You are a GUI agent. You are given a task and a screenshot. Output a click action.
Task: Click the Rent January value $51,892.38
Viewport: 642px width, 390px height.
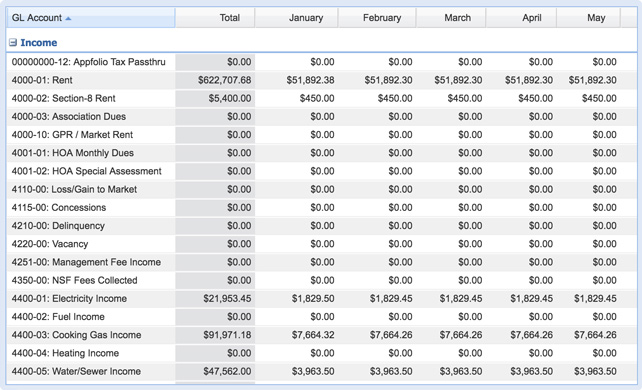[x=310, y=80]
